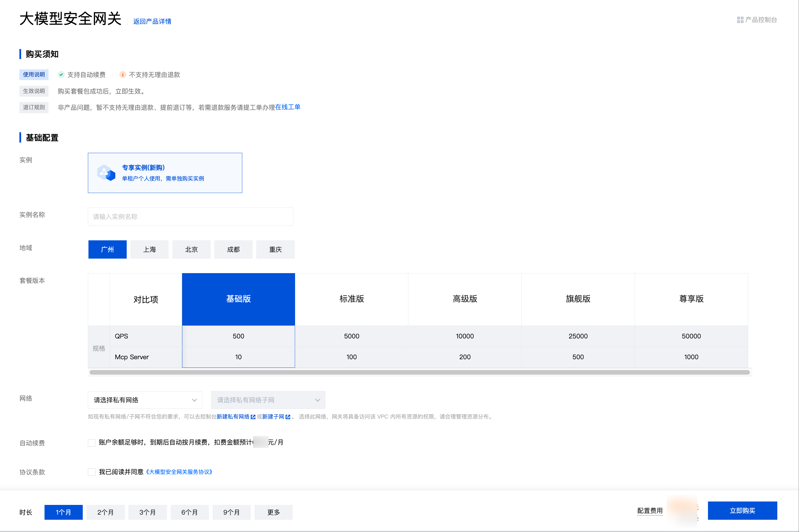Click the green check icon beside 支持自动续费
The height and width of the screenshot is (532, 799).
(x=61, y=75)
